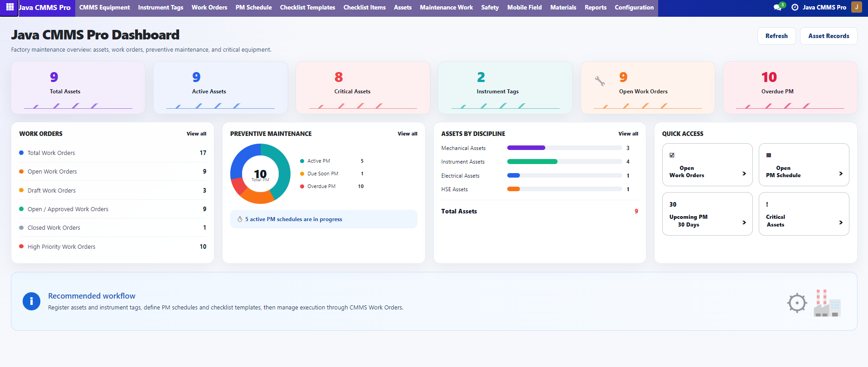Click the Electrical Assets progress bar

coord(564,175)
